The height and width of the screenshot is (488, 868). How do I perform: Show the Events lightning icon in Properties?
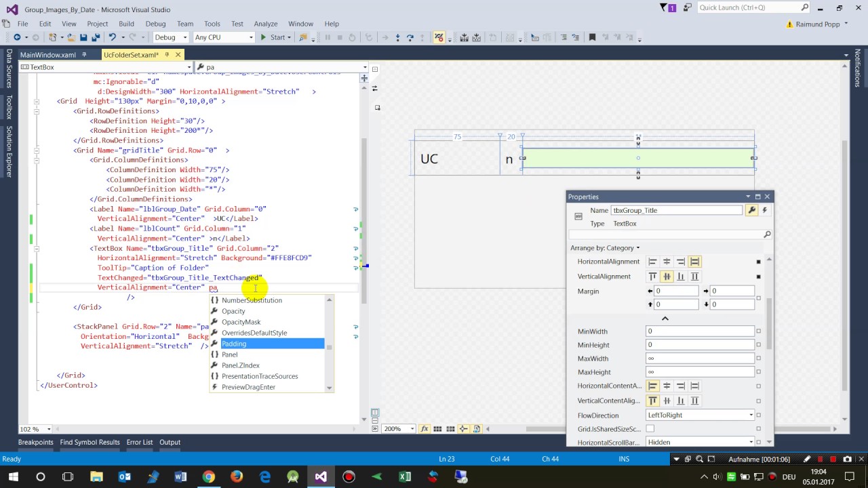coord(764,210)
